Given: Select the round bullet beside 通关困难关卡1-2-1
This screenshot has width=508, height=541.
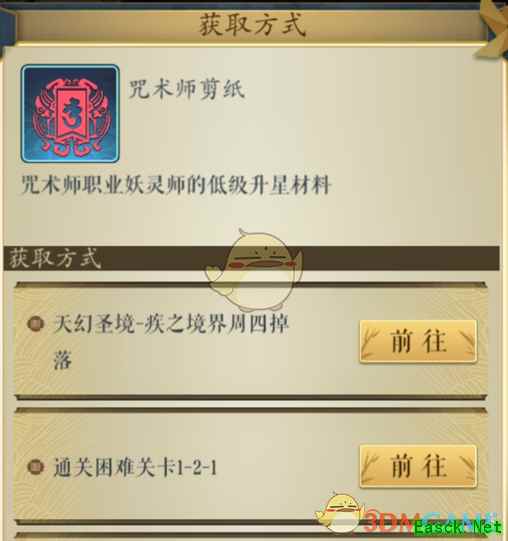Looking at the screenshot, I should tap(35, 467).
